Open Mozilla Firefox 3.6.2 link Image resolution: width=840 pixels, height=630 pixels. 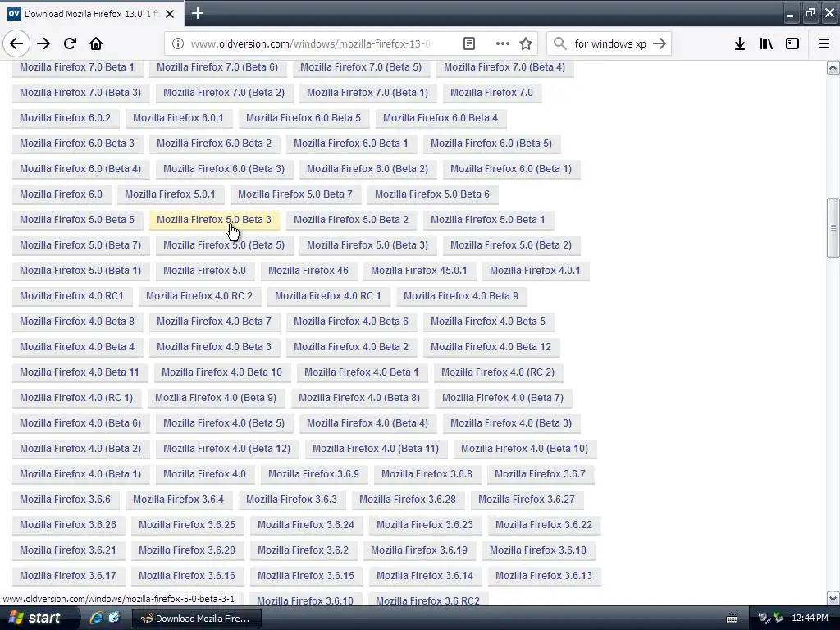(x=303, y=550)
